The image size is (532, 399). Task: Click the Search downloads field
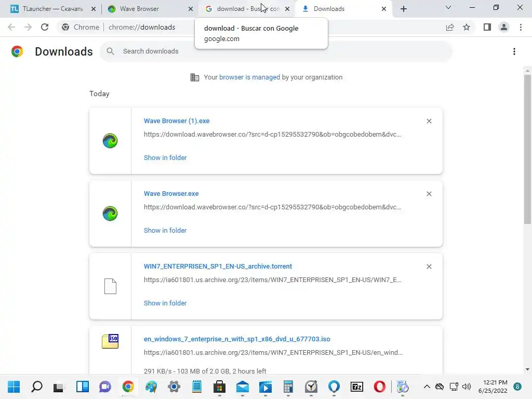click(x=276, y=51)
